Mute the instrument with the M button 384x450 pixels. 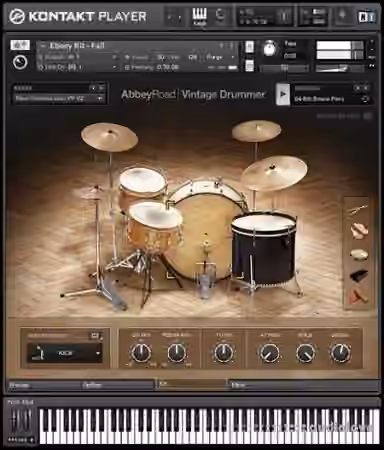[249, 65]
